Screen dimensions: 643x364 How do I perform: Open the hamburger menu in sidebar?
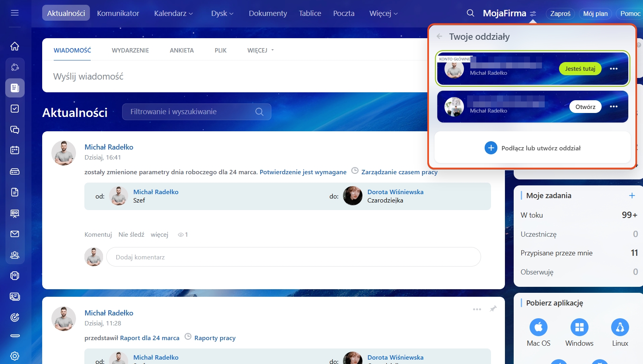pyautogui.click(x=15, y=13)
